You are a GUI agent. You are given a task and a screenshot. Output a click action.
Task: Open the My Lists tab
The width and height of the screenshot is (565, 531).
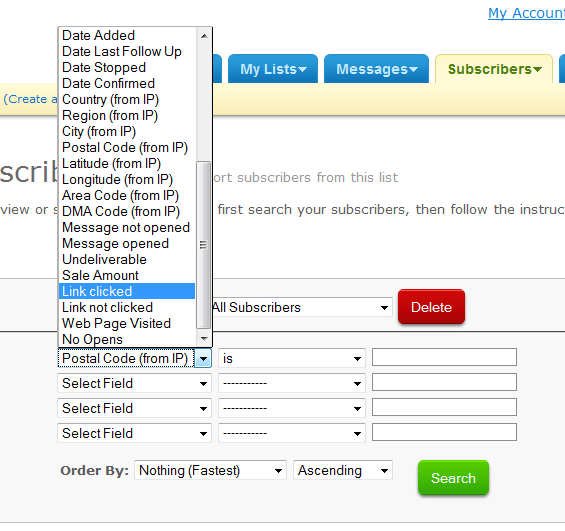tap(273, 69)
